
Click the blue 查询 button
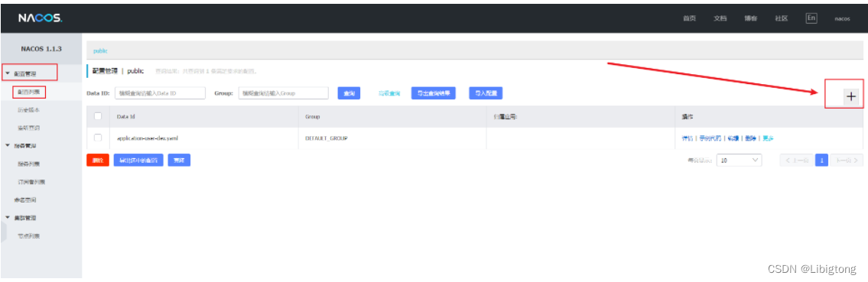pos(349,93)
